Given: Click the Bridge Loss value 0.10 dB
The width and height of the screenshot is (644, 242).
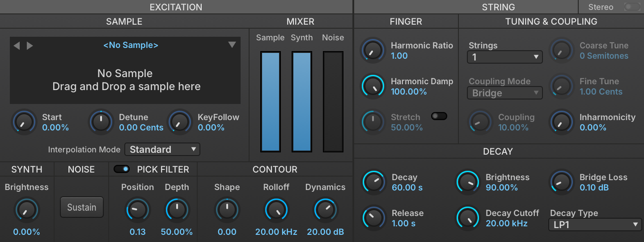Looking at the screenshot, I should 594,188.
